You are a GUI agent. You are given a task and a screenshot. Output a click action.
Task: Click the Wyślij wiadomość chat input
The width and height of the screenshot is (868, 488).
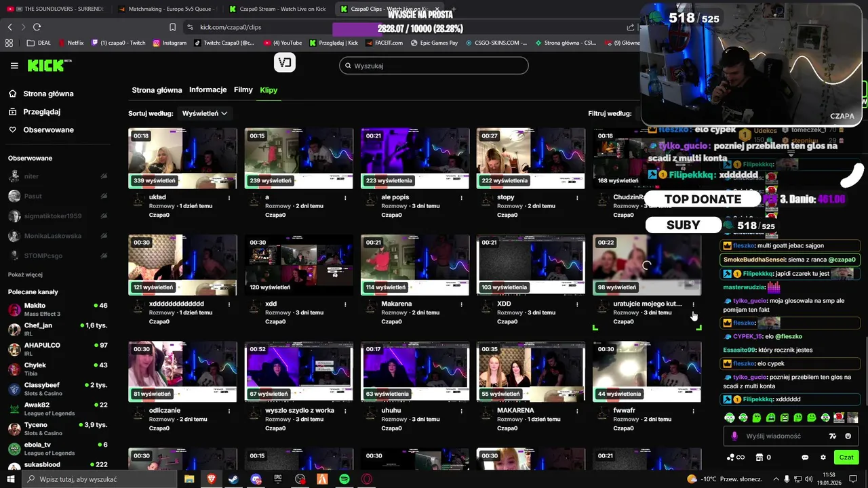point(790,436)
